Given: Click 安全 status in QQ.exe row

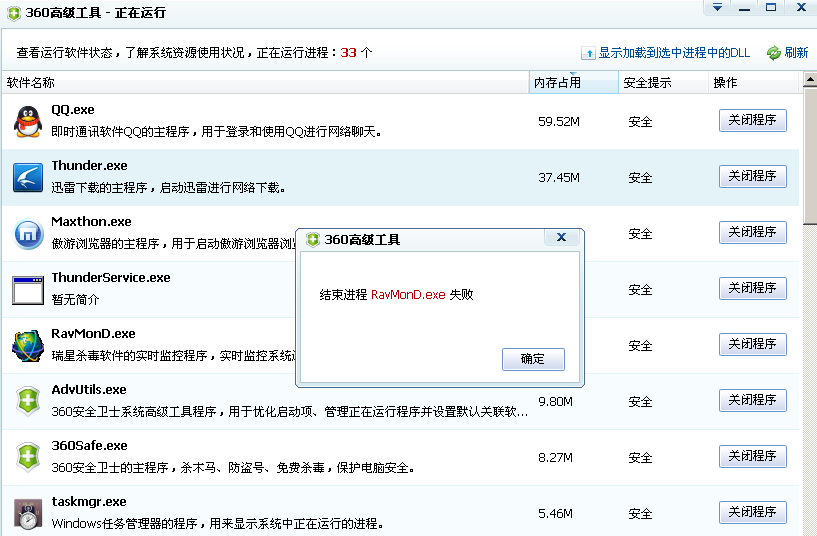Looking at the screenshot, I should tap(640, 122).
